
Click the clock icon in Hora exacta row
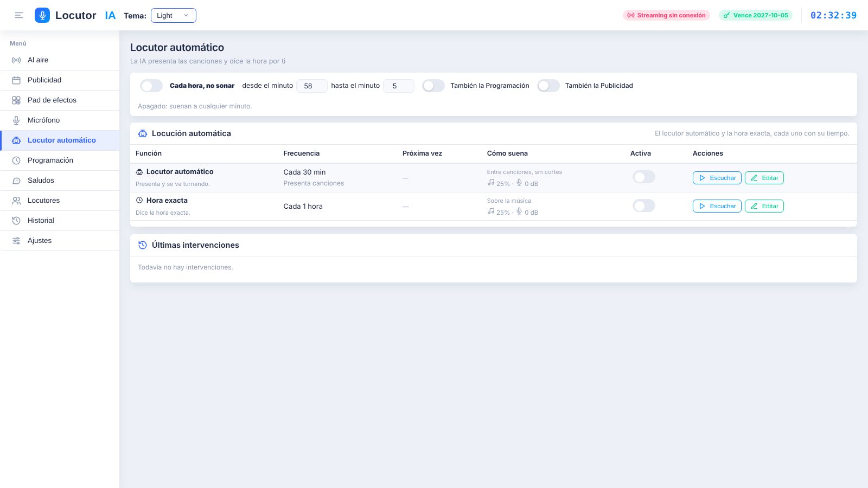[139, 200]
